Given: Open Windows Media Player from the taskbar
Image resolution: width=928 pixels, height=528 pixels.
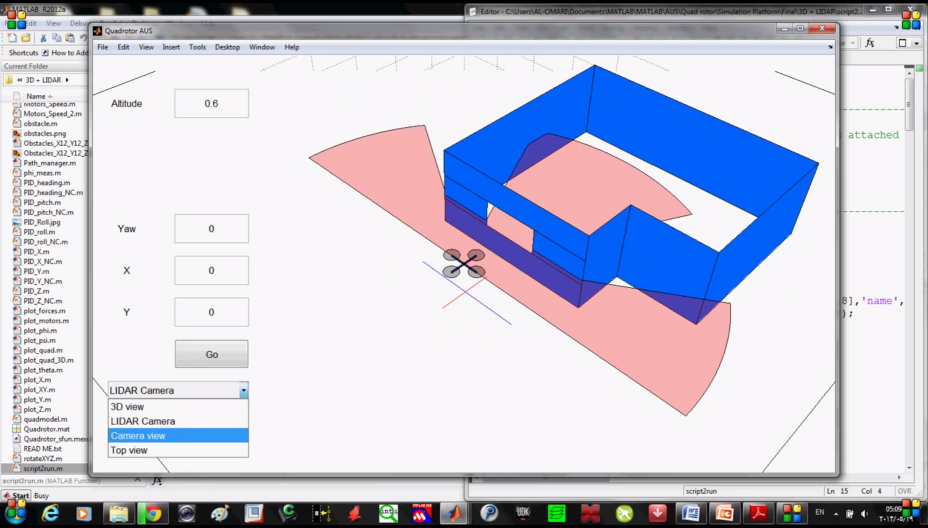Looking at the screenshot, I should click(83, 513).
